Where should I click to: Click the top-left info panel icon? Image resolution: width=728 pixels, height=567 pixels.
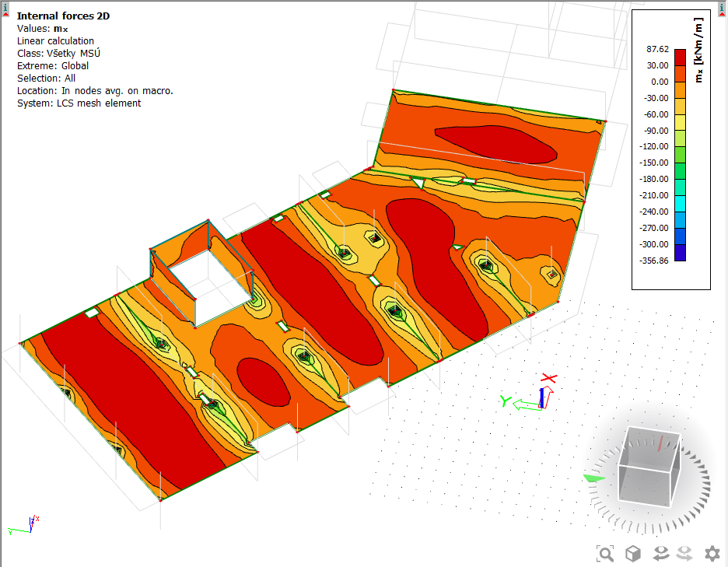(x=5, y=8)
